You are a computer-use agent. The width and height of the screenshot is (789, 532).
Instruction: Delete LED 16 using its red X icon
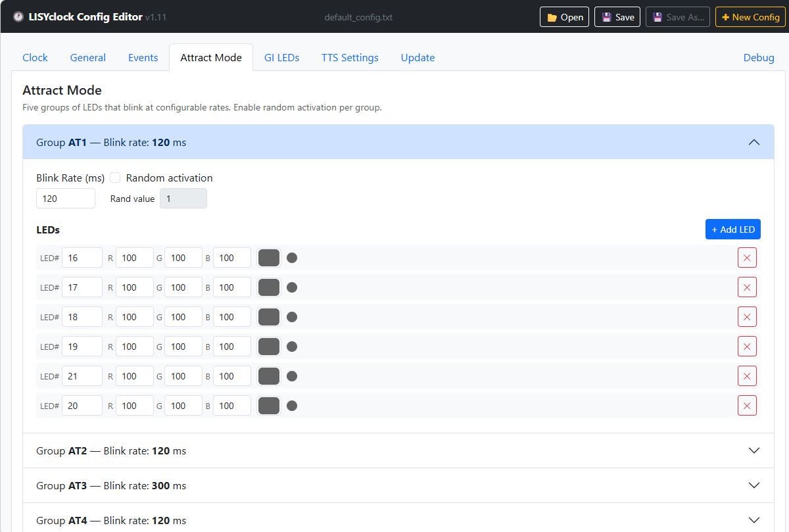(x=747, y=257)
